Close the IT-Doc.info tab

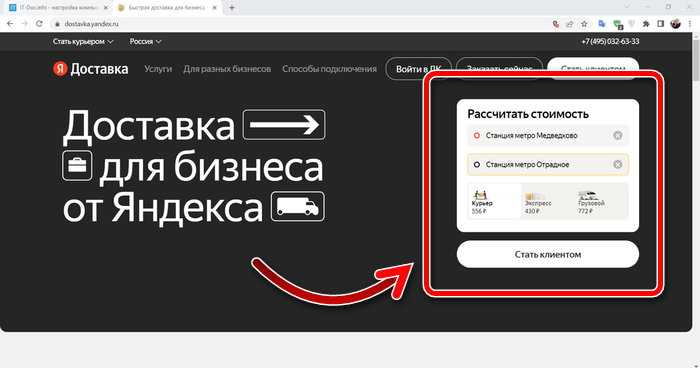point(106,8)
